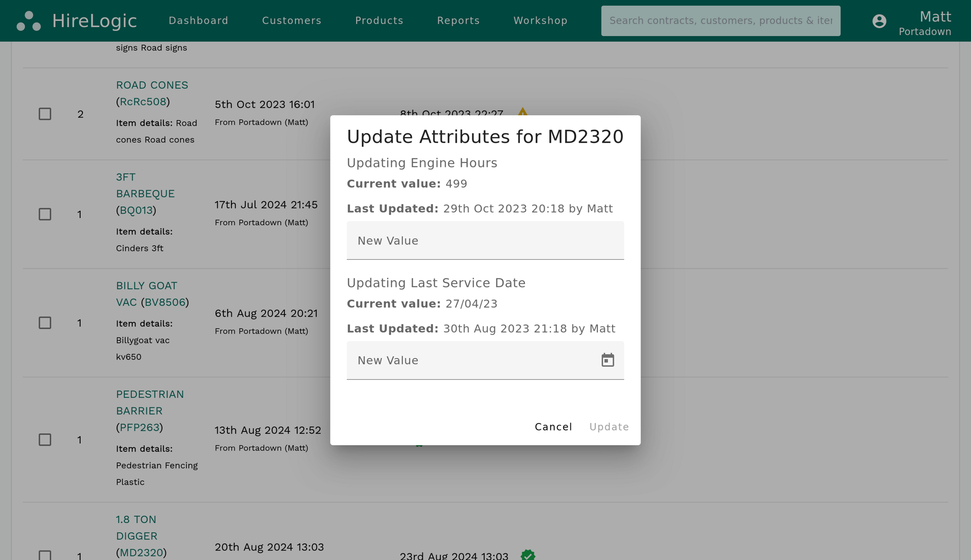Check the 3ft Barbeque row checkbox
The width and height of the screenshot is (971, 560).
coord(45,214)
